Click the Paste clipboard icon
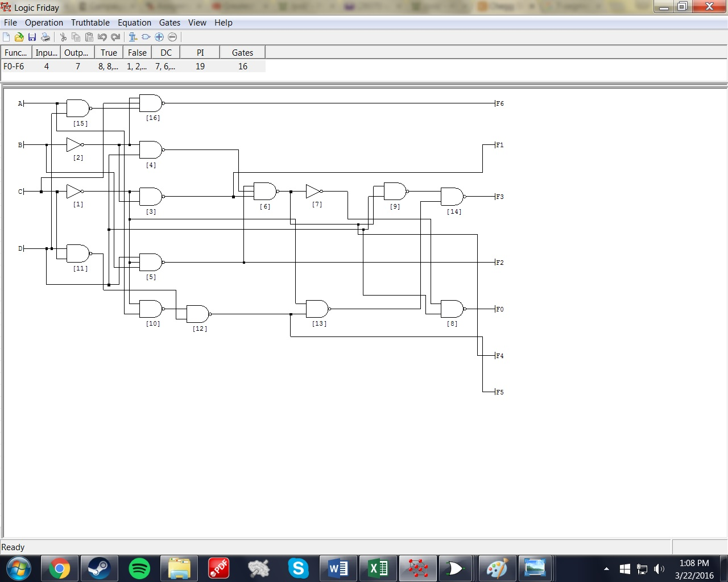Image resolution: width=728 pixels, height=582 pixels. [x=89, y=37]
